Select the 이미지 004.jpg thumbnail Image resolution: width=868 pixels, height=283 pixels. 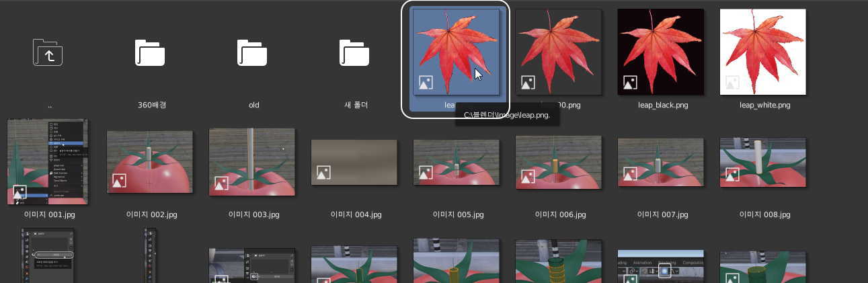(x=354, y=162)
